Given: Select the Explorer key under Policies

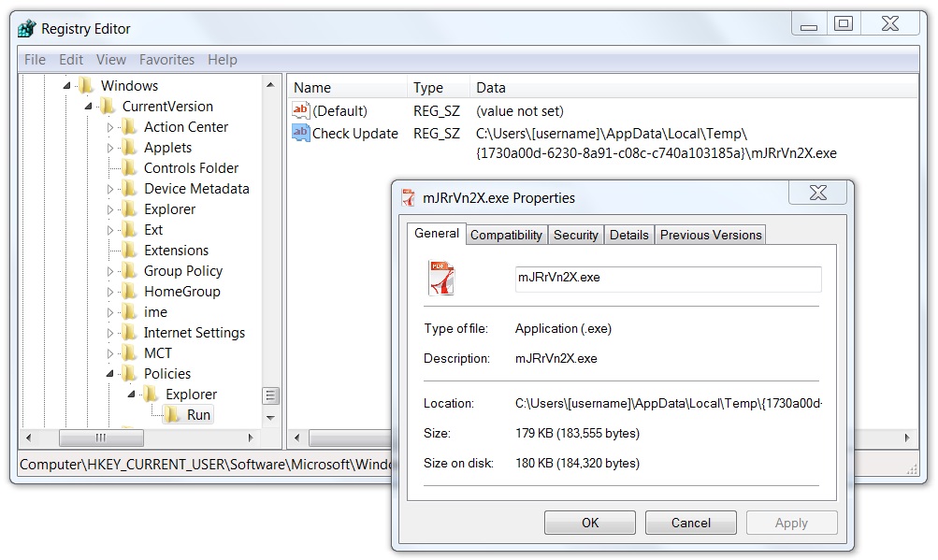Looking at the screenshot, I should 192,395.
